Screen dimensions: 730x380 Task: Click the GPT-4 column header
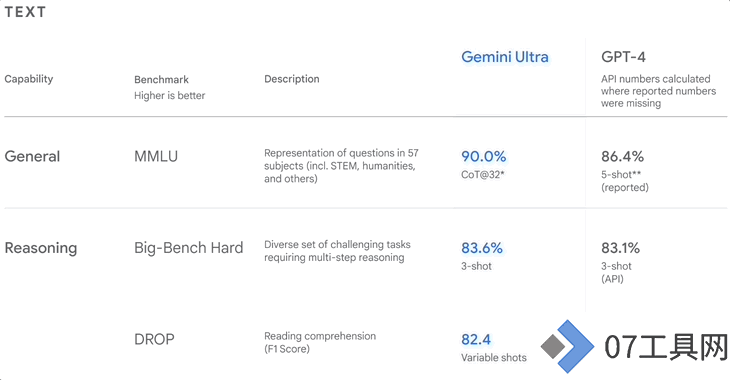point(623,57)
